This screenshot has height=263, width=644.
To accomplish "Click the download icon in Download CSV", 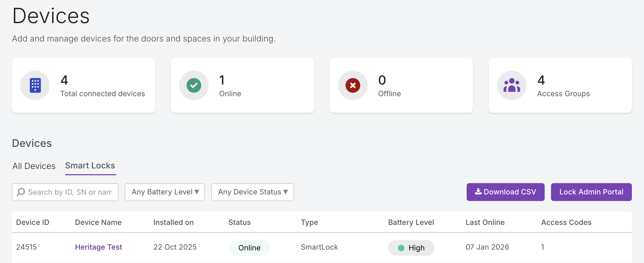I will tap(478, 192).
